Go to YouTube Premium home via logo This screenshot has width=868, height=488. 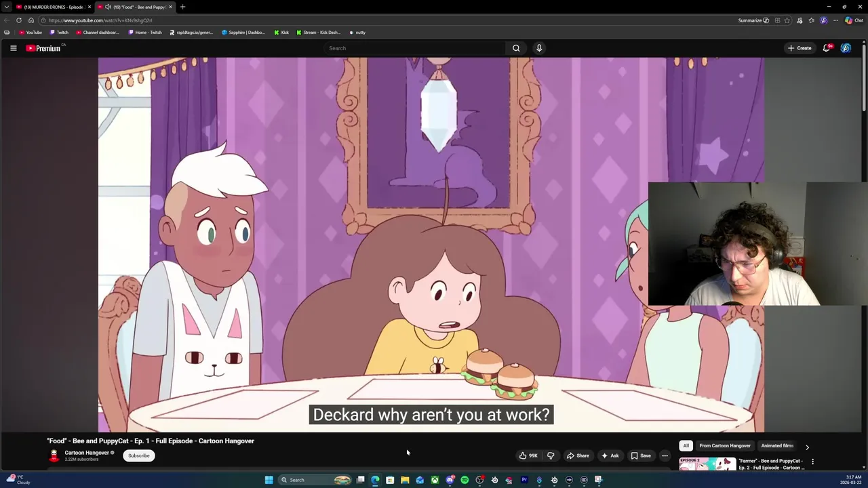[x=43, y=48]
